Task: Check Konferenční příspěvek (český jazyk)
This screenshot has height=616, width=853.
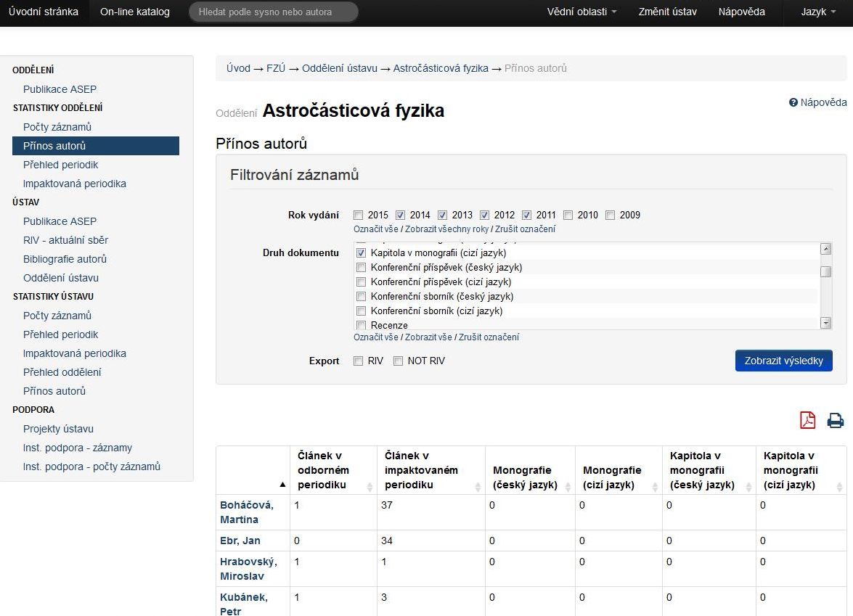Action: pos(361,268)
